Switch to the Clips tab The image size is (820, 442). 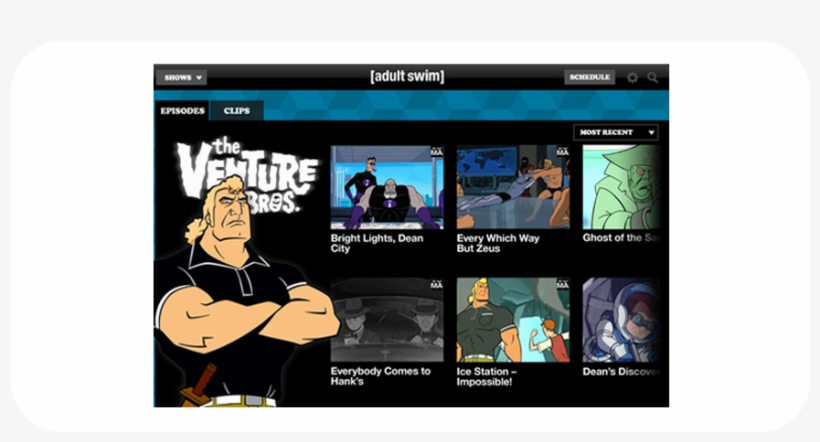(x=237, y=111)
